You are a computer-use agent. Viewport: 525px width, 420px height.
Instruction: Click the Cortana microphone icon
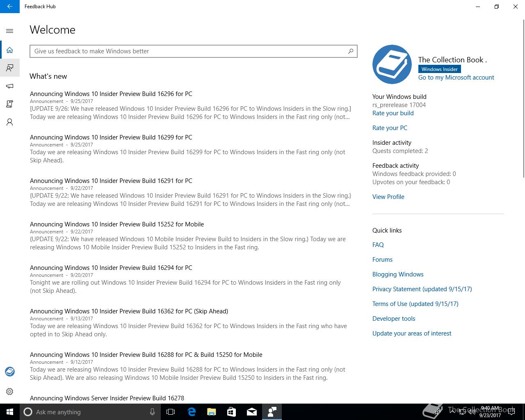click(x=152, y=412)
